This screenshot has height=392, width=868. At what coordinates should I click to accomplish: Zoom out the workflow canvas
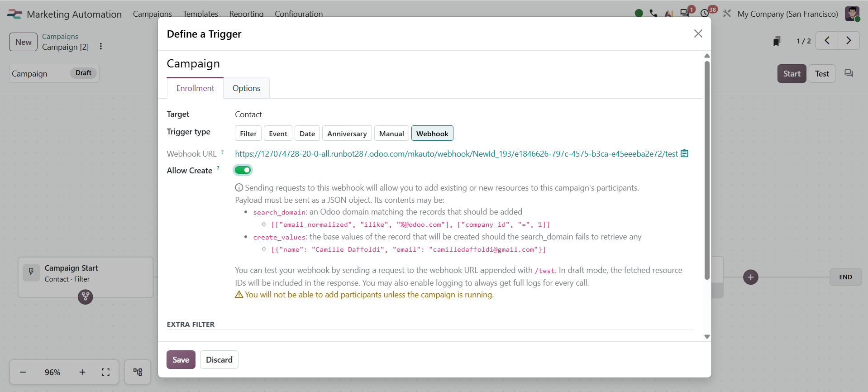click(x=23, y=372)
